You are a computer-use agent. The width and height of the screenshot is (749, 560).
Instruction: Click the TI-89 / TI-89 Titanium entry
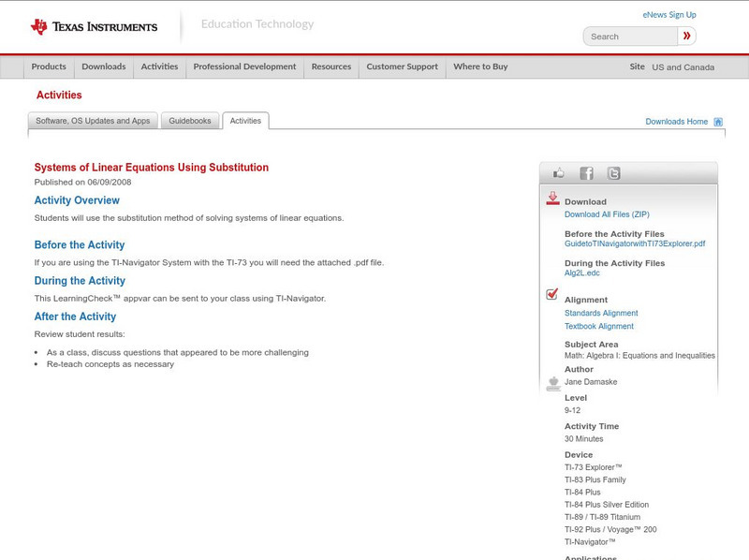tap(602, 517)
